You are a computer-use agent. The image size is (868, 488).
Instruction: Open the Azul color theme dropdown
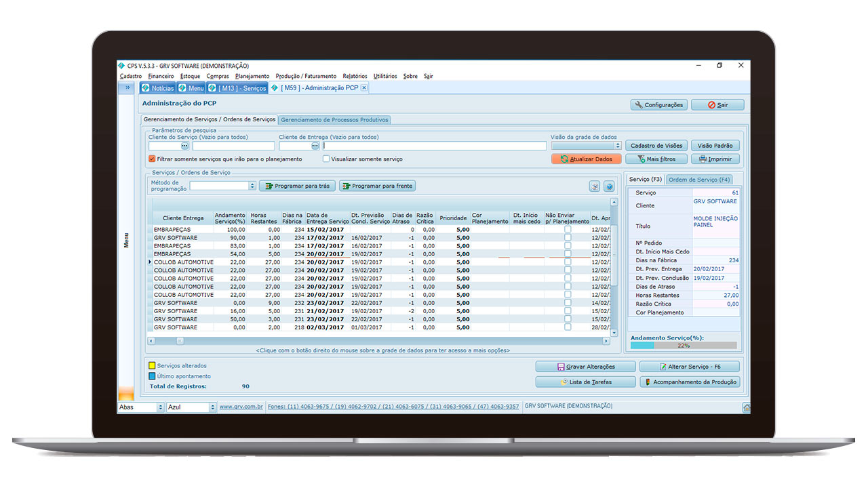click(x=212, y=407)
